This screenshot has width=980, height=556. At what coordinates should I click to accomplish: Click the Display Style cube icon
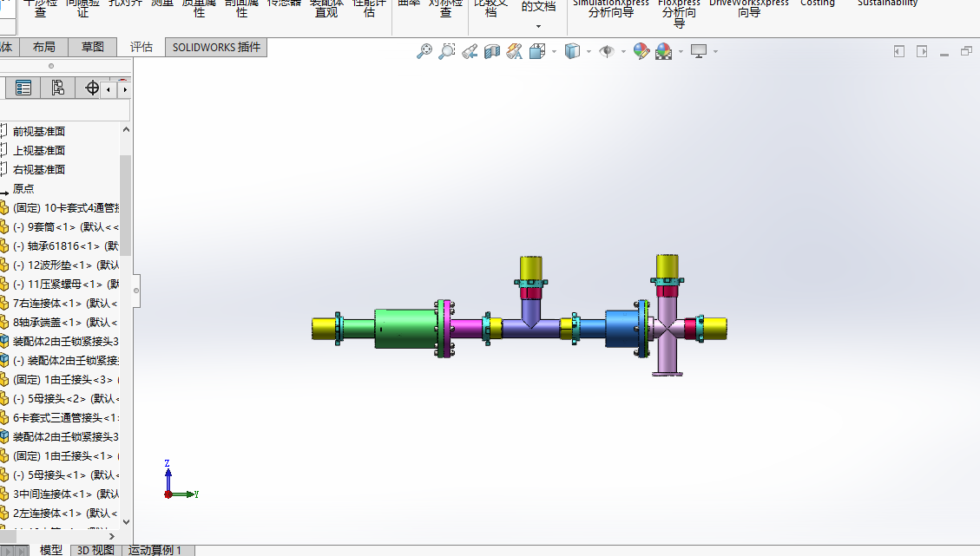572,51
